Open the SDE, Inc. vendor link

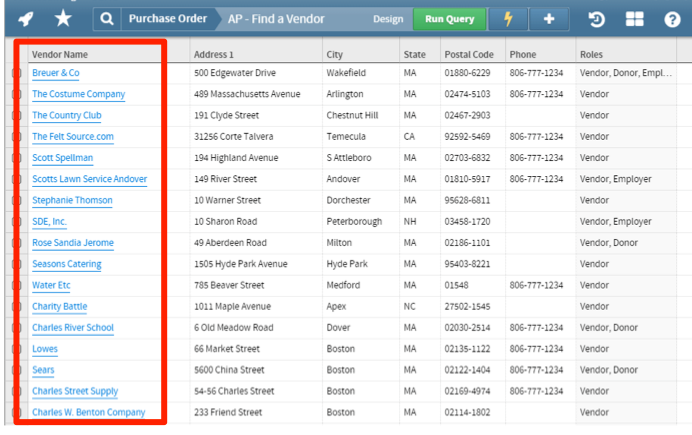49,221
